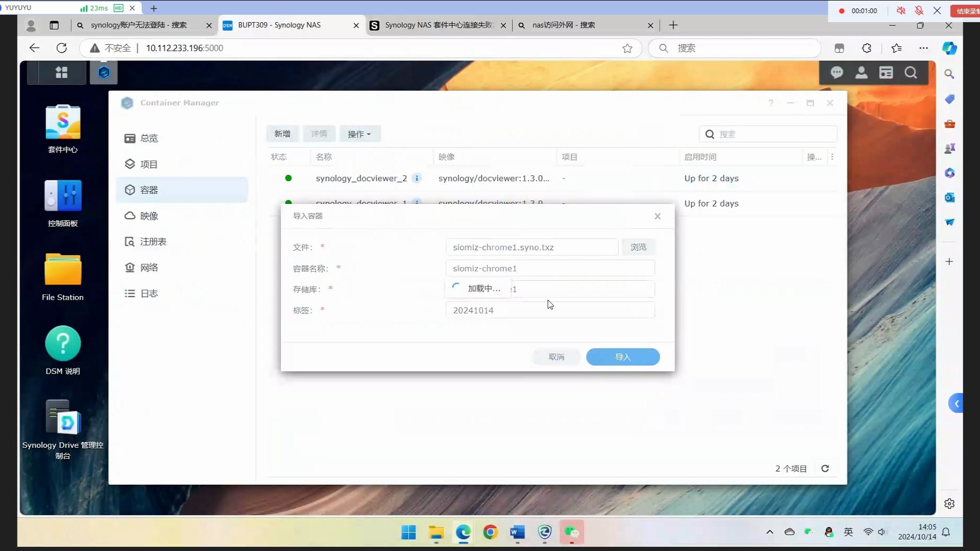
Task: Open the DSM widgets panel icon
Action: click(886, 73)
